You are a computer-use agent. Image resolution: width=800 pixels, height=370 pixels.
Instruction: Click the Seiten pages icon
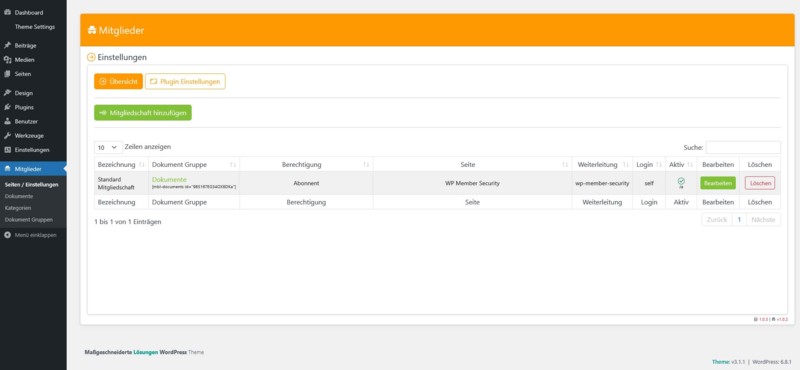(x=7, y=74)
